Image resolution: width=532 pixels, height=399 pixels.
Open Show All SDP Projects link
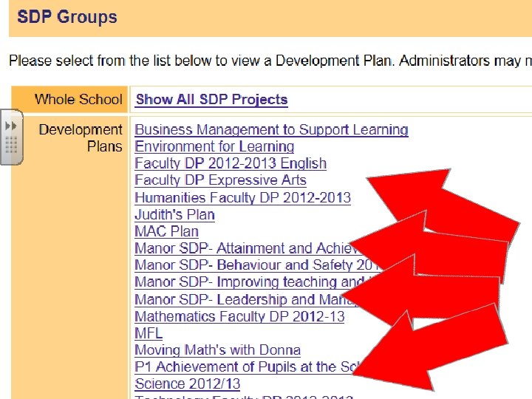[211, 100]
